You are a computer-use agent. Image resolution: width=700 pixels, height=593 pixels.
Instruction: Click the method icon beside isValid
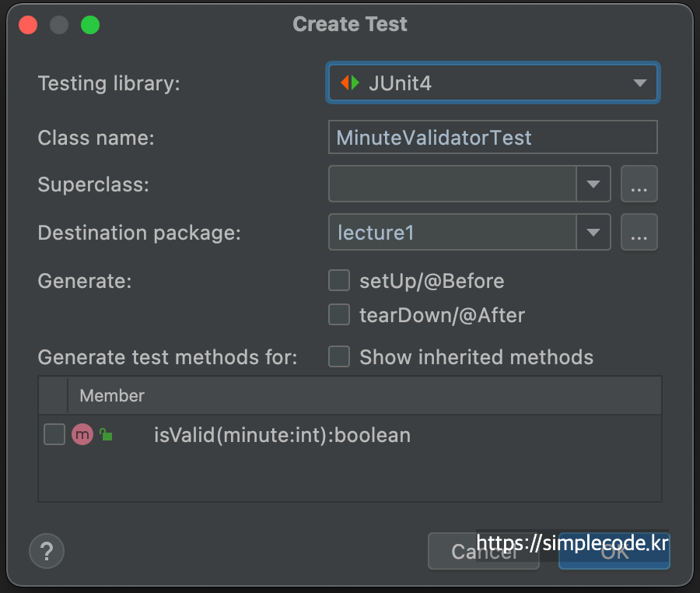(82, 435)
